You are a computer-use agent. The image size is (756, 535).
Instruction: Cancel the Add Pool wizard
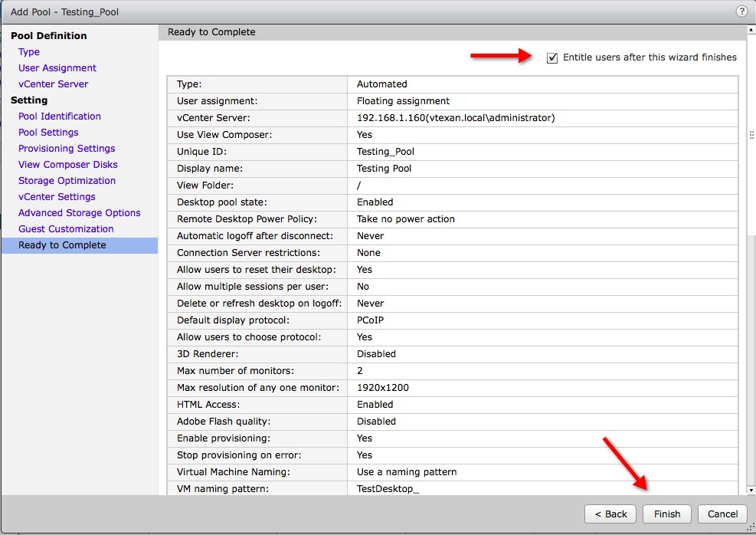722,514
